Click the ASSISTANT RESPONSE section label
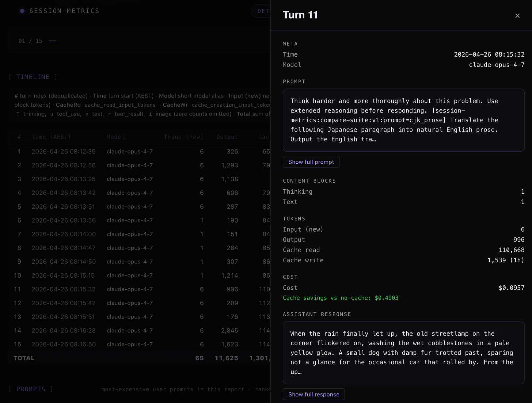The height and width of the screenshot is (403, 532). point(317,314)
